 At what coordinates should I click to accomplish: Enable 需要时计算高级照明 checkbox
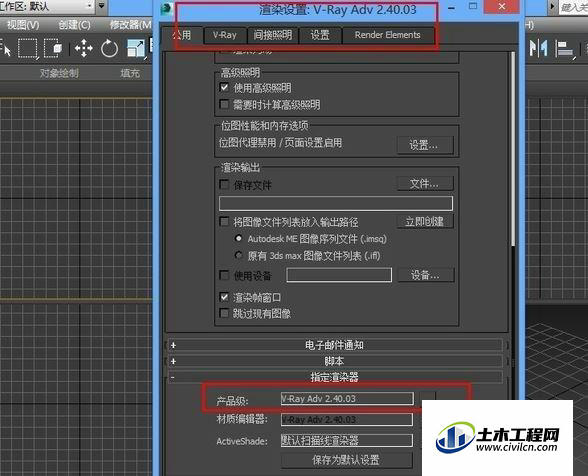point(224,104)
